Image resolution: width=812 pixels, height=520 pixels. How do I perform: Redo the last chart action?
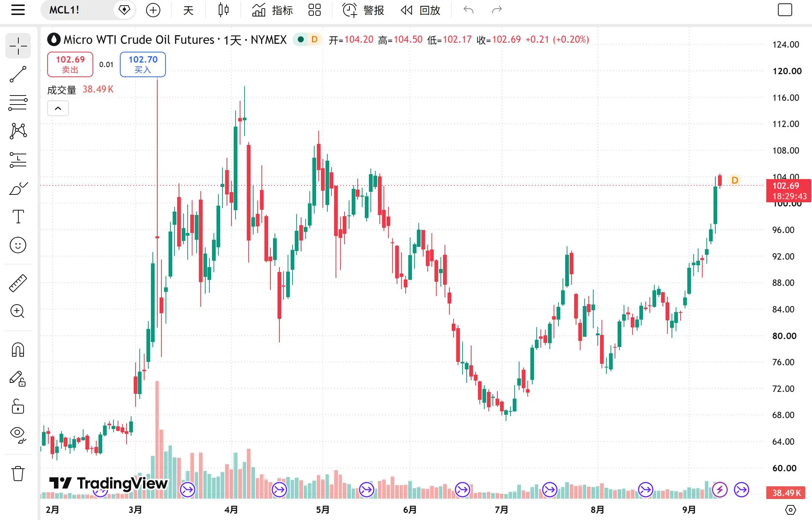point(497,10)
